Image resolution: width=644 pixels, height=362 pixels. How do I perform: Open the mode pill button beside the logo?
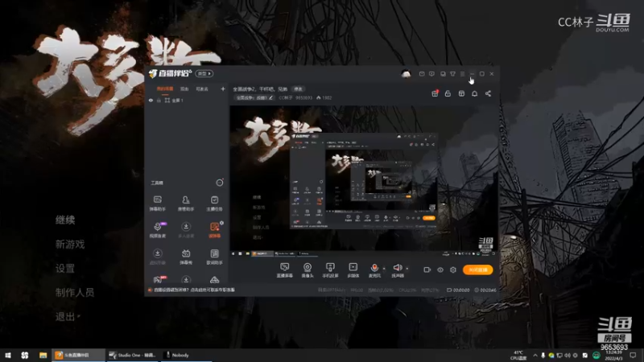204,73
